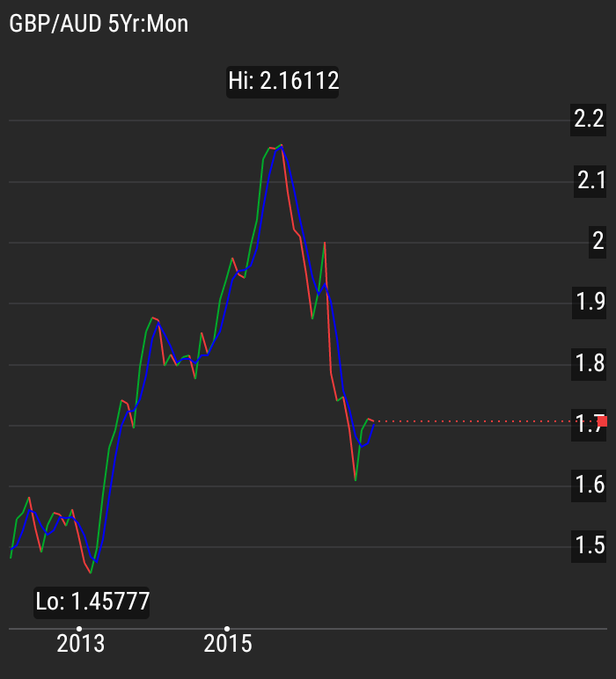Click the 1.6 price axis label

[x=589, y=486]
